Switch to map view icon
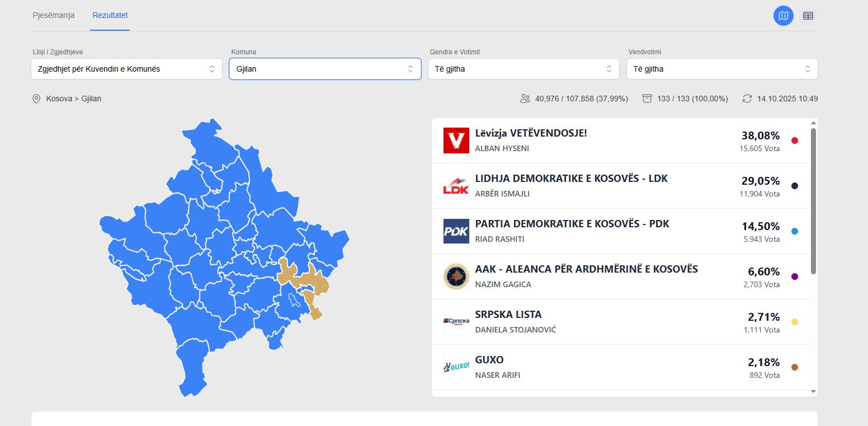The height and width of the screenshot is (426, 868). 783,16
